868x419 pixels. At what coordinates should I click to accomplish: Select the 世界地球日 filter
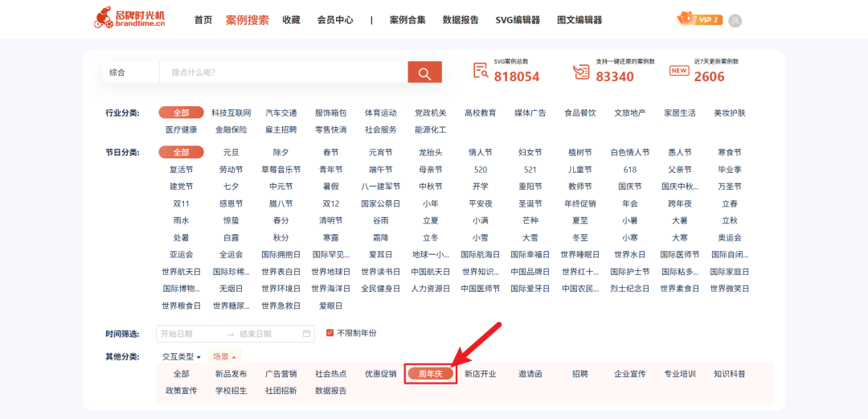[331, 272]
